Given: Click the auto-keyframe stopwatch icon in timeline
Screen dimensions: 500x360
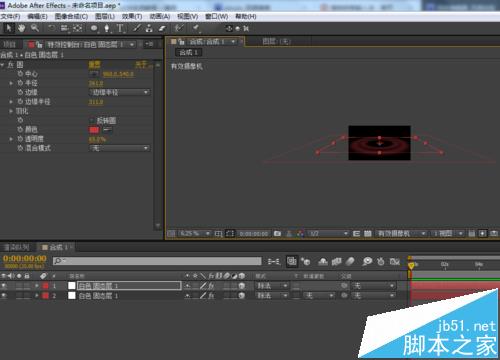Looking at the screenshot, I should 381,262.
